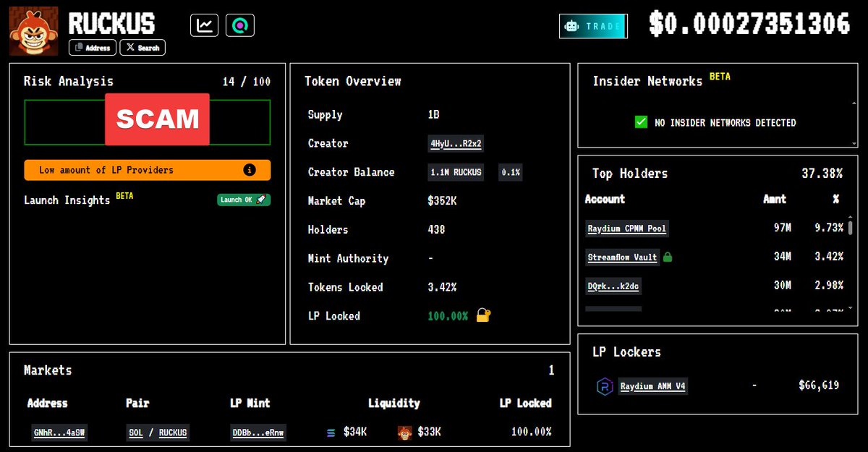This screenshot has width=868, height=452.
Task: Click the Low amount of LP Providers warning
Action: (x=148, y=170)
